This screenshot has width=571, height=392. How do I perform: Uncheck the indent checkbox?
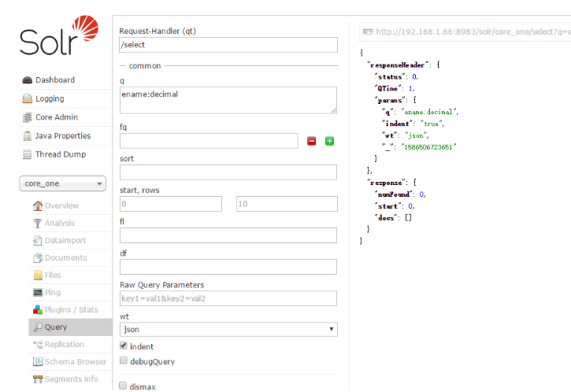point(123,346)
